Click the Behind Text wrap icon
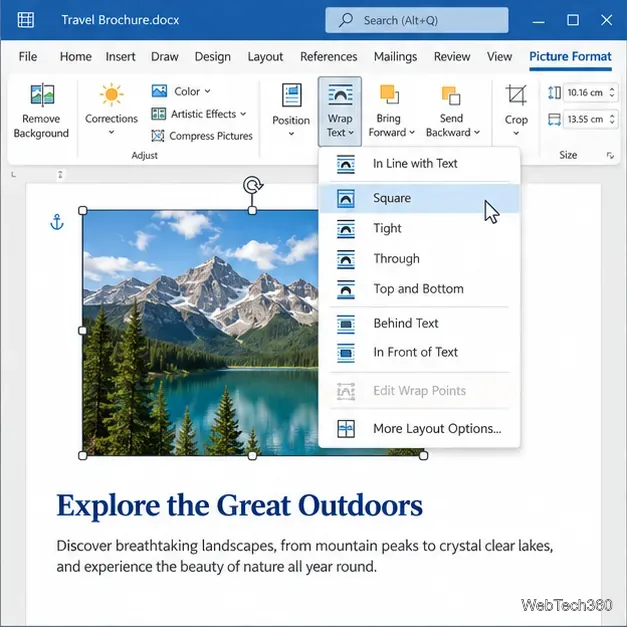This screenshot has width=627, height=627. pos(345,324)
